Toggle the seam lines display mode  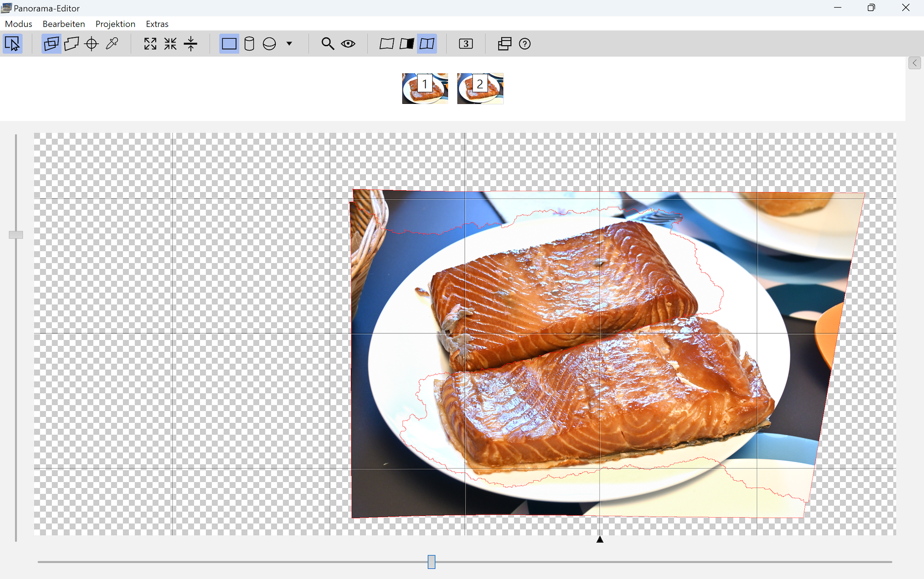(x=427, y=44)
